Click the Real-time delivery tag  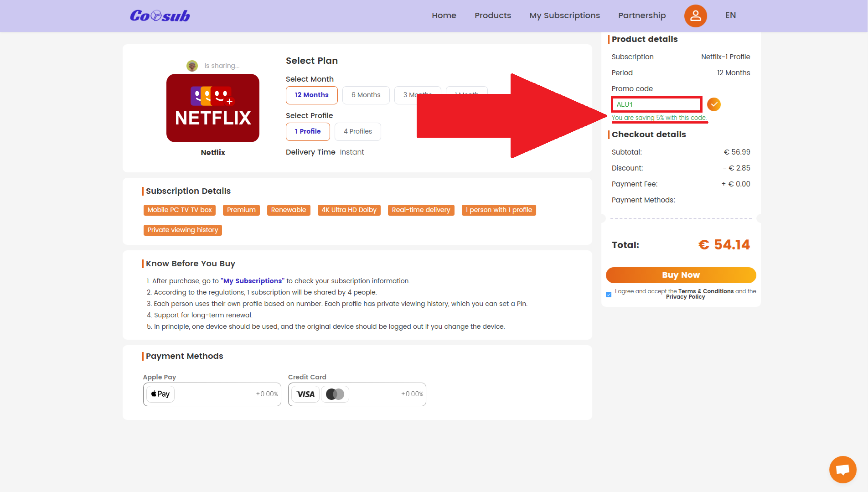pos(421,210)
